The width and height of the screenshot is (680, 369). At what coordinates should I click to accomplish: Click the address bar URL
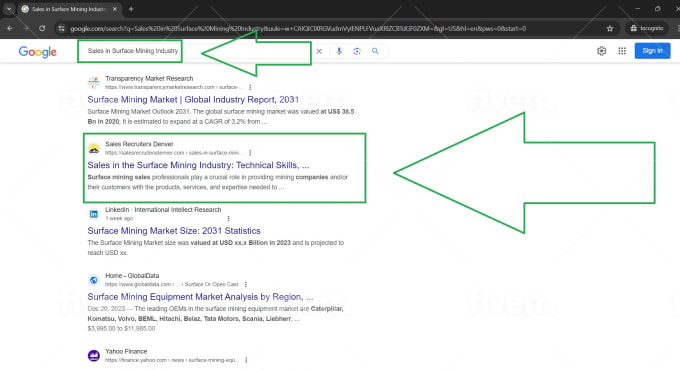coord(298,29)
